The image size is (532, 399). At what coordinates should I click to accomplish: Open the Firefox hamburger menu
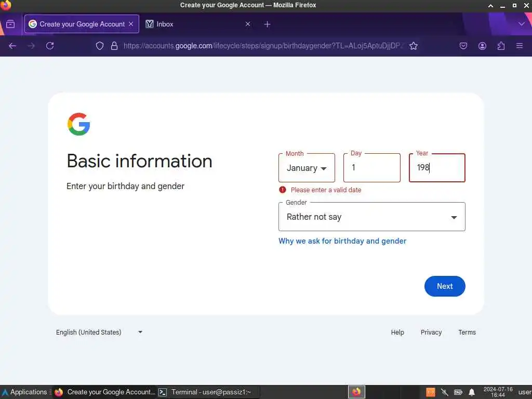point(520,46)
